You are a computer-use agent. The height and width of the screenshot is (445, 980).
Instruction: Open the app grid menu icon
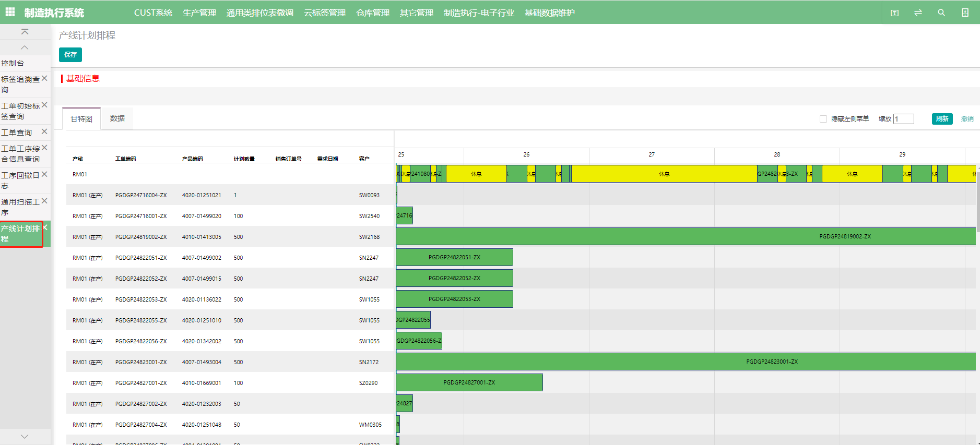pos(10,13)
